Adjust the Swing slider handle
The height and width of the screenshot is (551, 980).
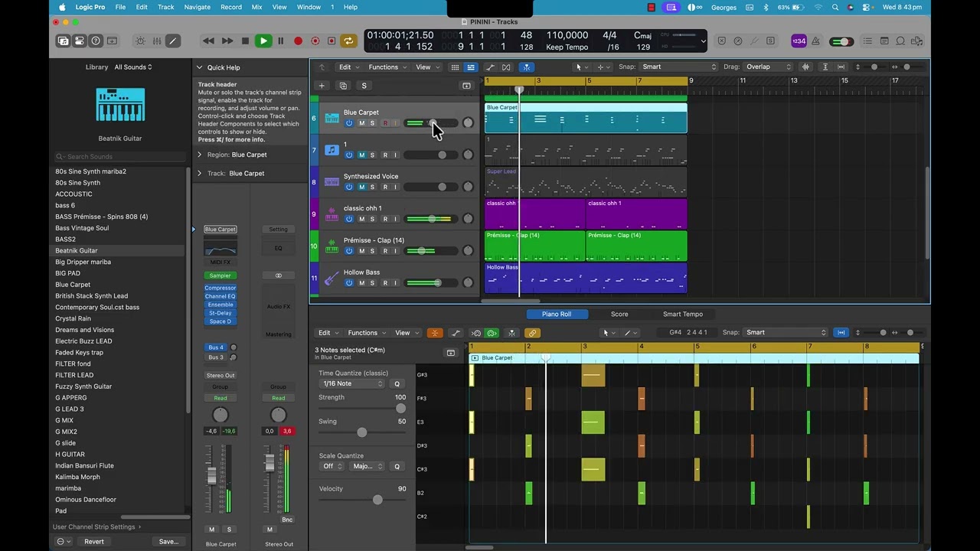tap(362, 433)
